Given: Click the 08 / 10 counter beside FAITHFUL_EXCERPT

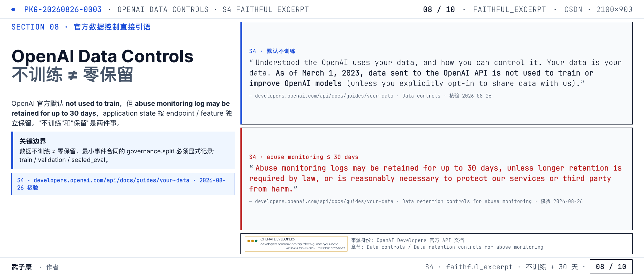Looking at the screenshot, I should point(439,10).
